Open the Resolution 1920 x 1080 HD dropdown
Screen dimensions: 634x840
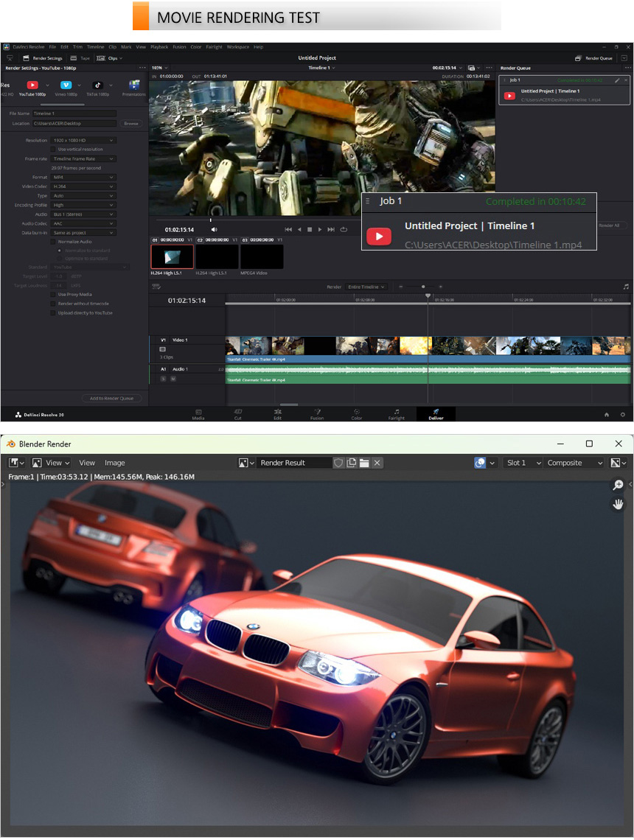tap(83, 140)
